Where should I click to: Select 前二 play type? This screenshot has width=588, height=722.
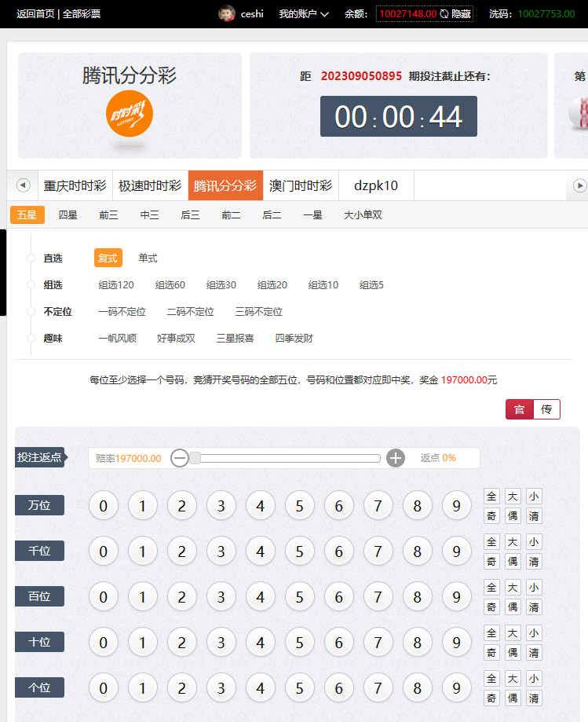tap(231, 215)
